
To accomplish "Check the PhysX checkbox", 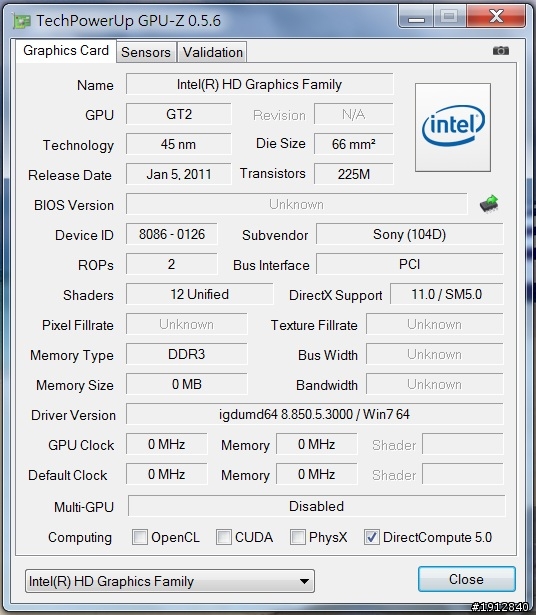I will point(298,537).
